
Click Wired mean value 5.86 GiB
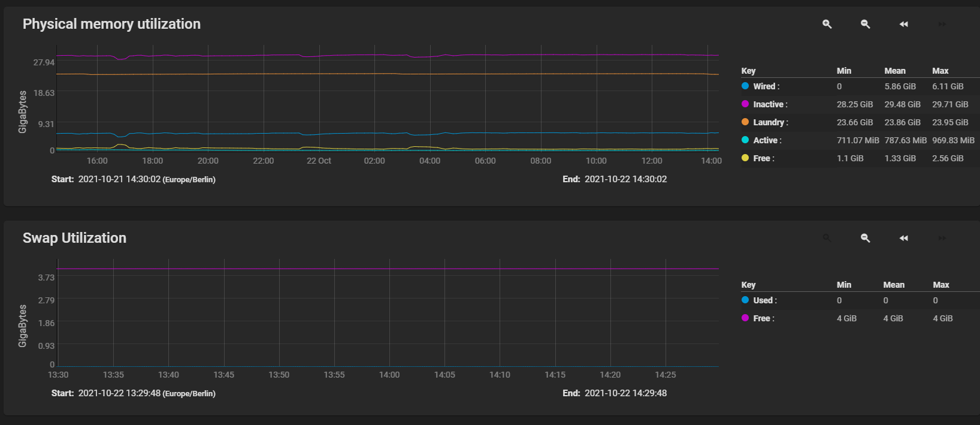[900, 86]
